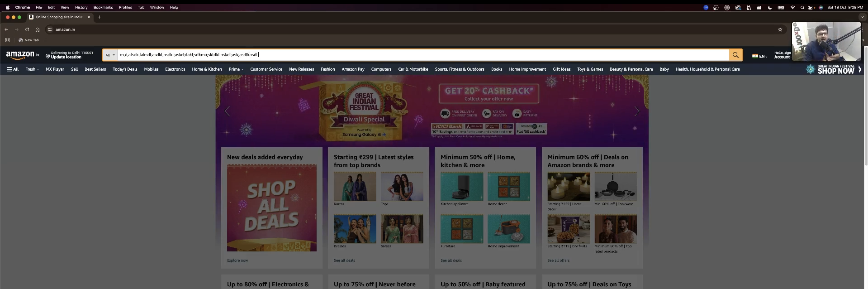Click Explore now under New deals
Viewport: 868px width, 289px height.
point(237,260)
